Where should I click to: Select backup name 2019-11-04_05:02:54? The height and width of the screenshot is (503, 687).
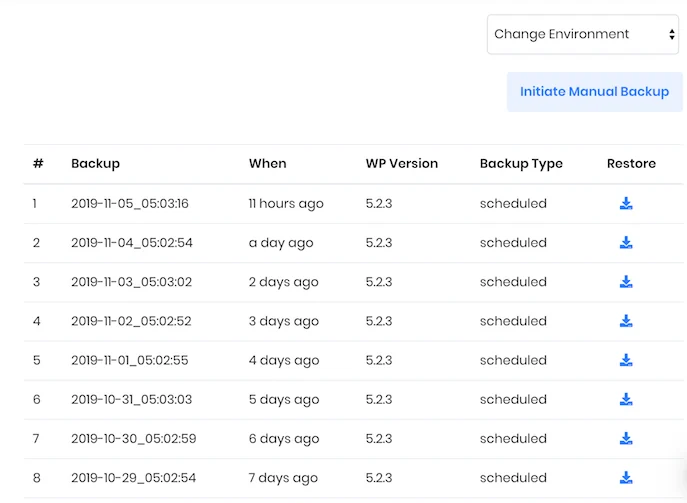tap(132, 243)
